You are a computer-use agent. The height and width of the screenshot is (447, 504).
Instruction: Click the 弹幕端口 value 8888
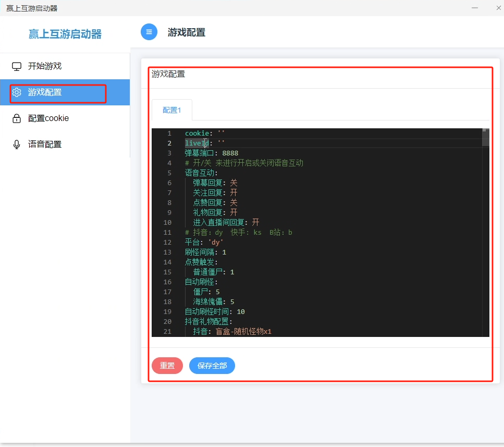(x=230, y=153)
